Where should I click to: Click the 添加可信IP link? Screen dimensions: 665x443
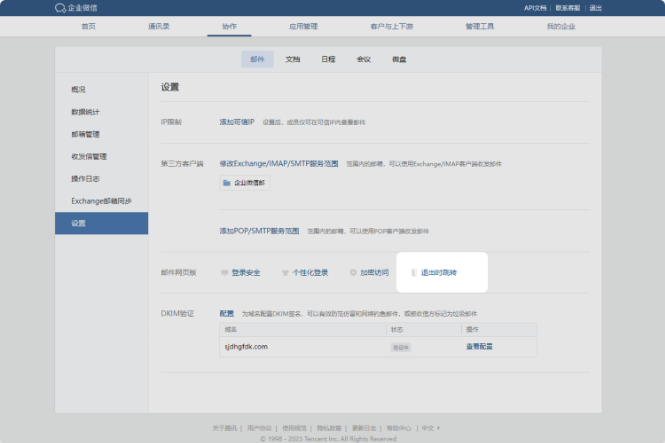pyautogui.click(x=238, y=121)
